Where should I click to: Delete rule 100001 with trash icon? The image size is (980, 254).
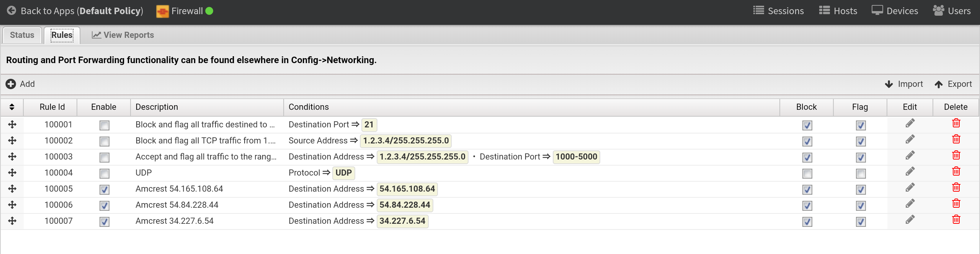[x=956, y=123]
